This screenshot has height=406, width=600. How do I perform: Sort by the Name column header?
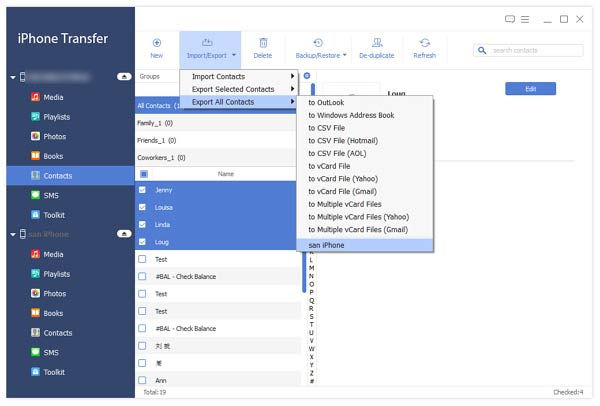(225, 174)
